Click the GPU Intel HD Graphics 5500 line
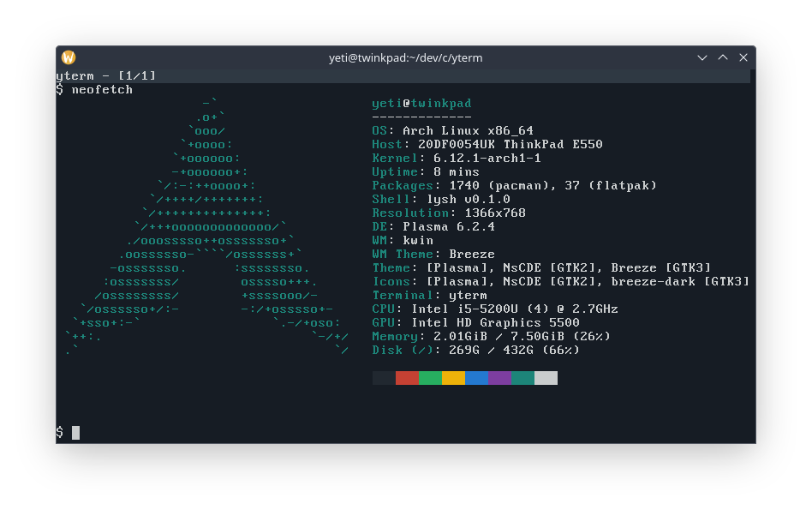The height and width of the screenshot is (510, 812). tap(476, 323)
